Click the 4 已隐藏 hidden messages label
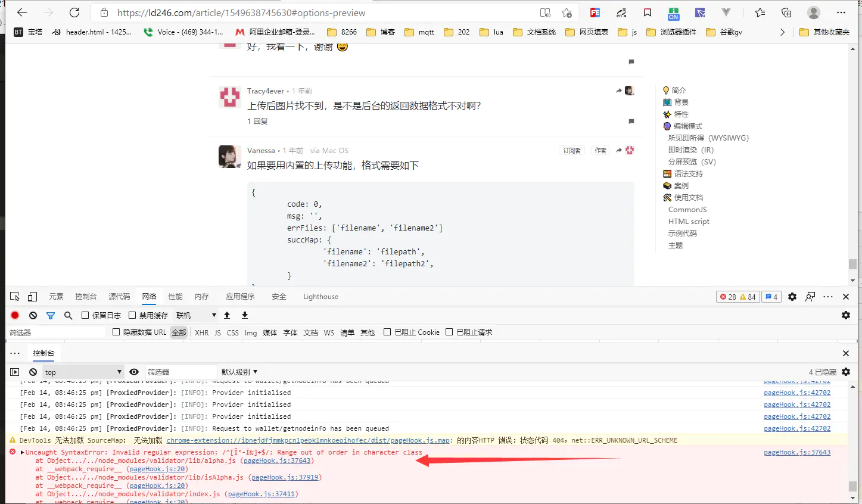Viewport: 862px width, 504px height. (822, 372)
